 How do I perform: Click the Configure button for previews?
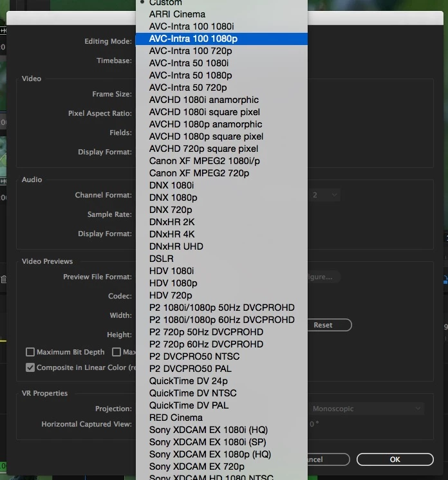[324, 277]
